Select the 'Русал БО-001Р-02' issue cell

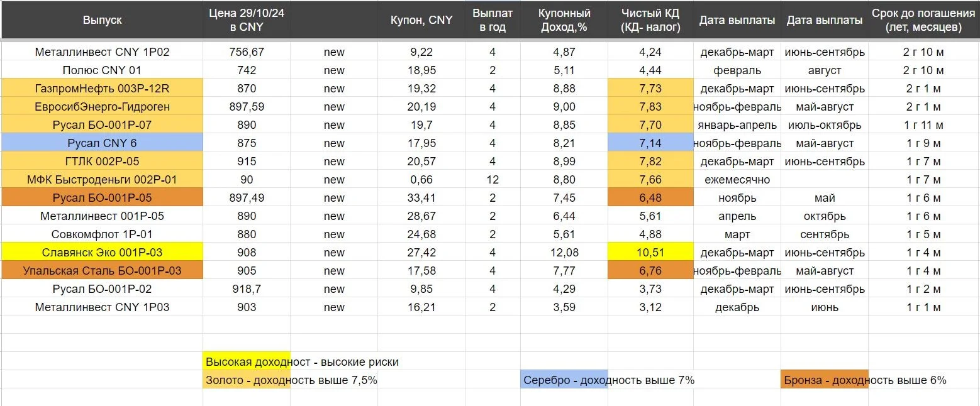[x=102, y=289]
